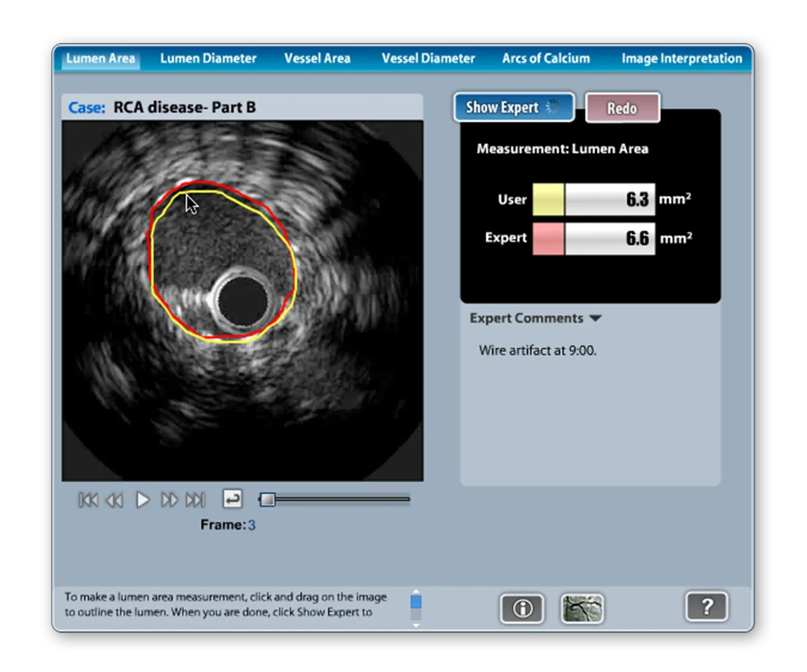Toggle the loop playback icon
The width and height of the screenshot is (807, 672).
(x=232, y=499)
